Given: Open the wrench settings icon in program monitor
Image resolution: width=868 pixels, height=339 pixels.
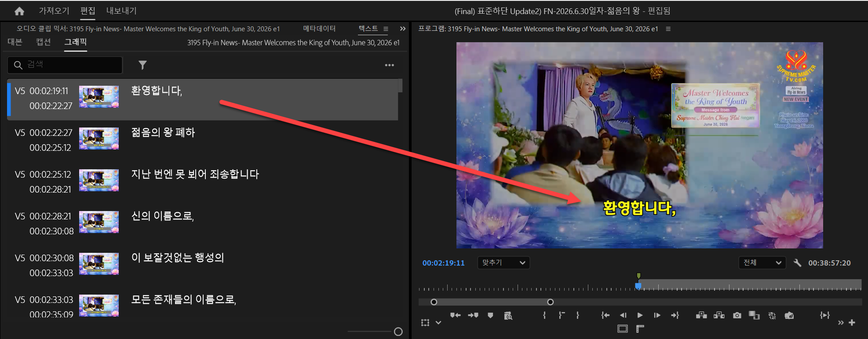Looking at the screenshot, I should (x=797, y=263).
